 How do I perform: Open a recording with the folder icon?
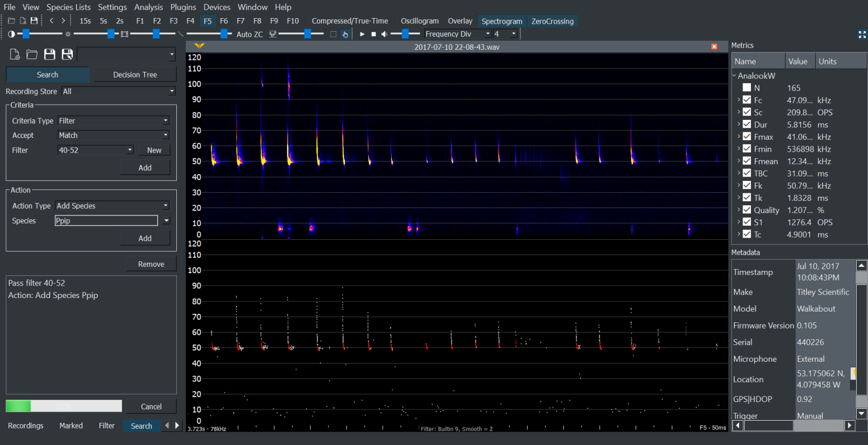(32, 54)
